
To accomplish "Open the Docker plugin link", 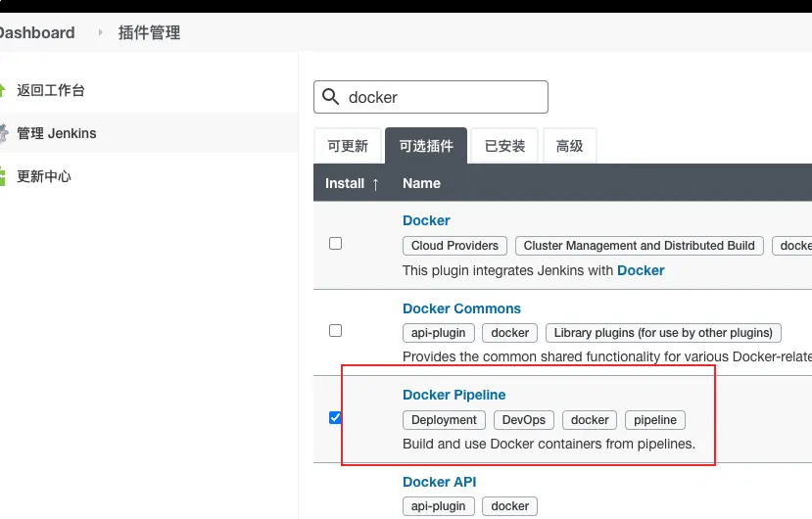I will point(426,220).
